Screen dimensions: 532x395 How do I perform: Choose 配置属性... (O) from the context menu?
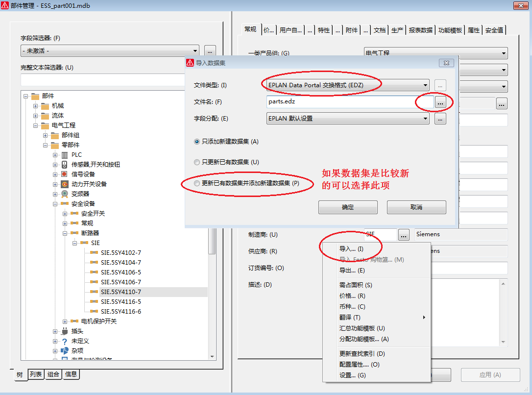(x=359, y=365)
